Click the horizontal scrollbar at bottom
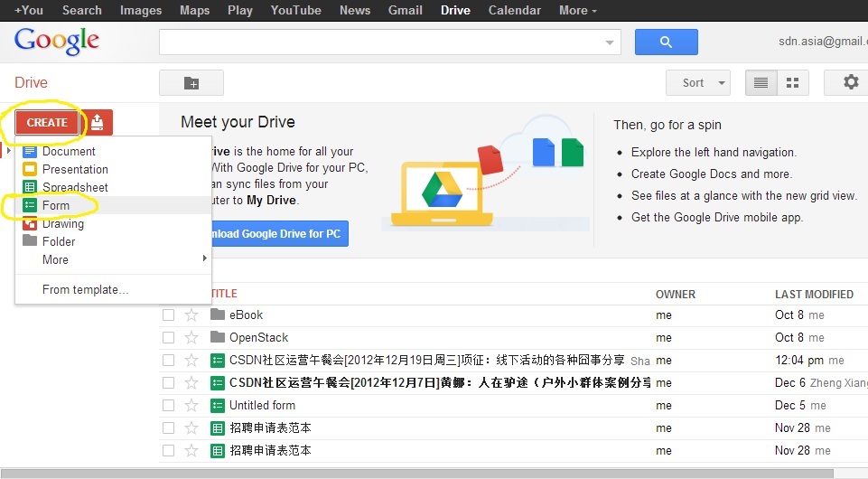868x479 pixels. tap(416, 474)
